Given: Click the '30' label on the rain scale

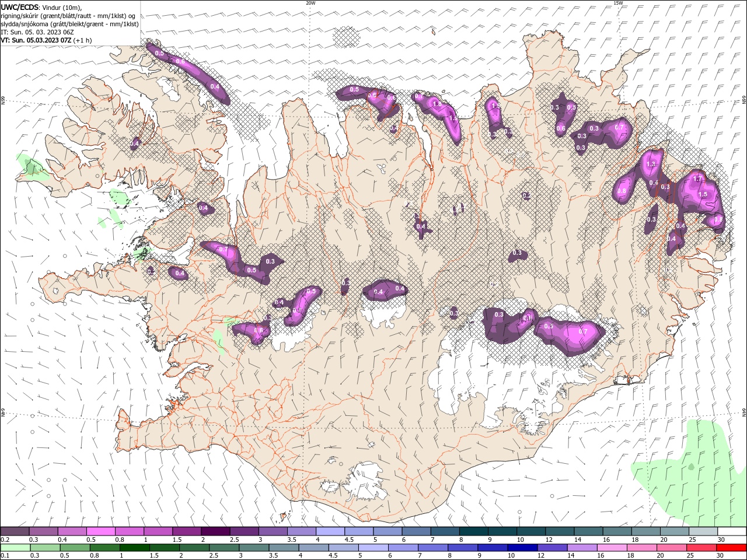Looking at the screenshot, I should tap(721, 556).
